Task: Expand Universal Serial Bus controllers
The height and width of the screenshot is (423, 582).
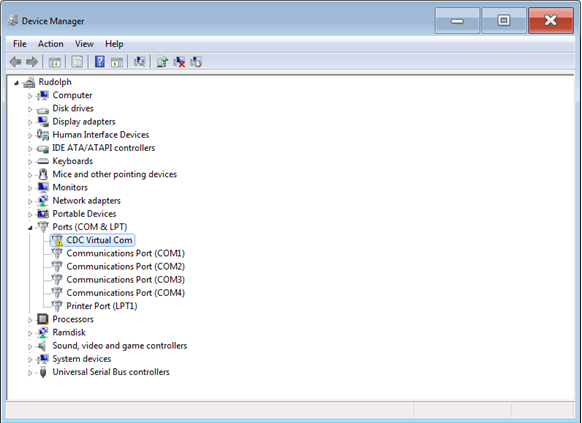Action: (x=30, y=373)
